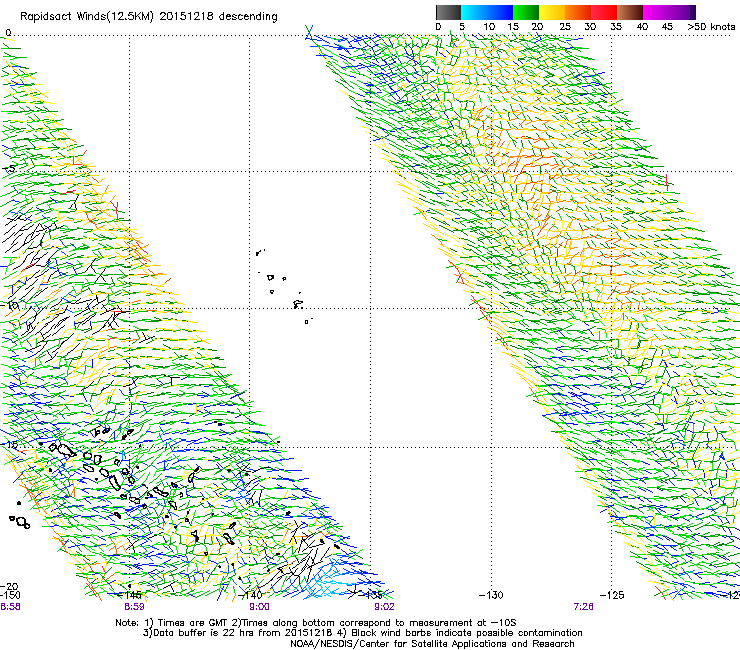Click the 7:28 pass time label
Viewport: 740px width, 650px height.
point(583,607)
